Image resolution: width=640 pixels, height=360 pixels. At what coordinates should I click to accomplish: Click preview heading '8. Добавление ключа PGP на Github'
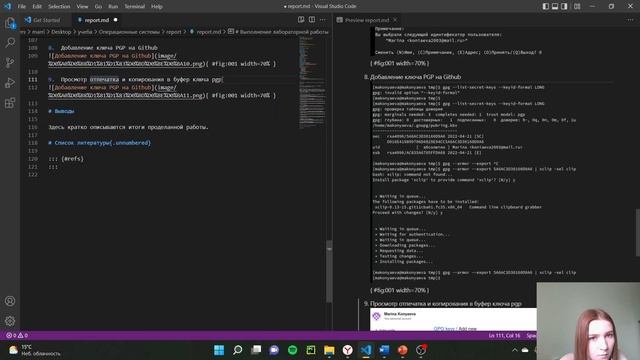(x=412, y=77)
